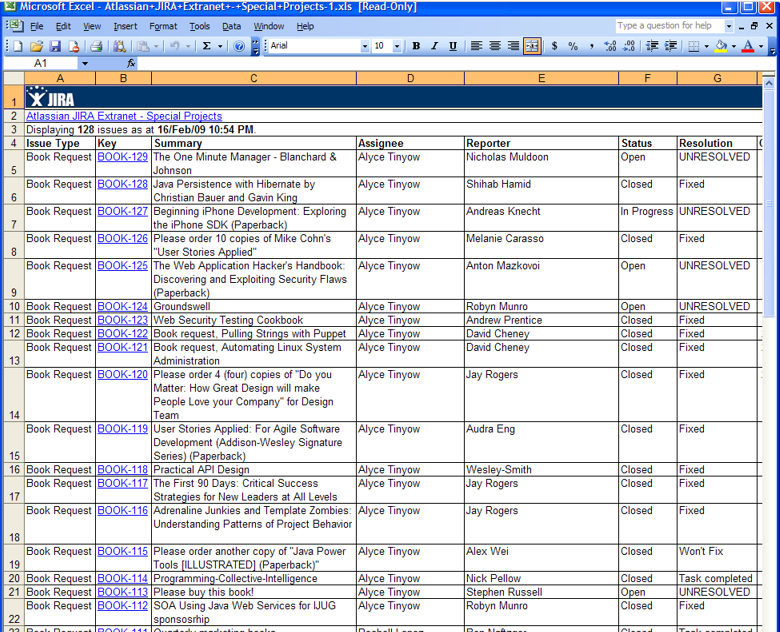Expand Standard toolbar options chevron
Screen dimensions: 780x632
(255, 46)
